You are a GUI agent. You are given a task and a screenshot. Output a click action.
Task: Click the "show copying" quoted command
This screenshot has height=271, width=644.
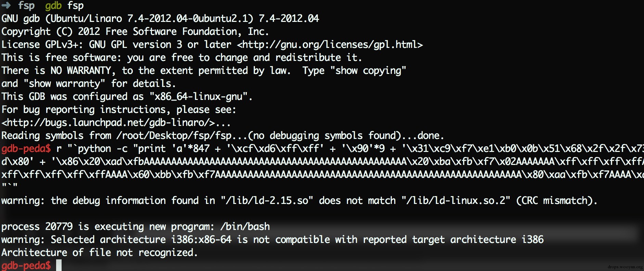point(368,71)
